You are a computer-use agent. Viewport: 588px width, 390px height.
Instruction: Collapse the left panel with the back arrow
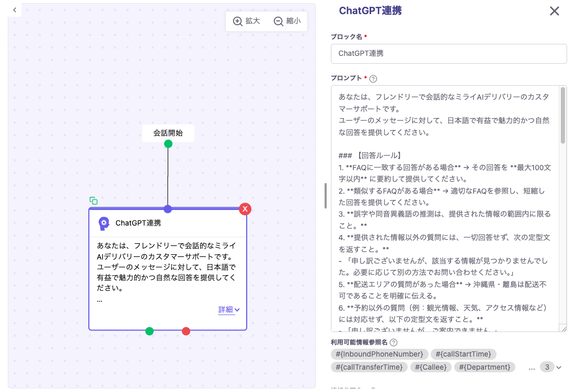click(x=15, y=10)
